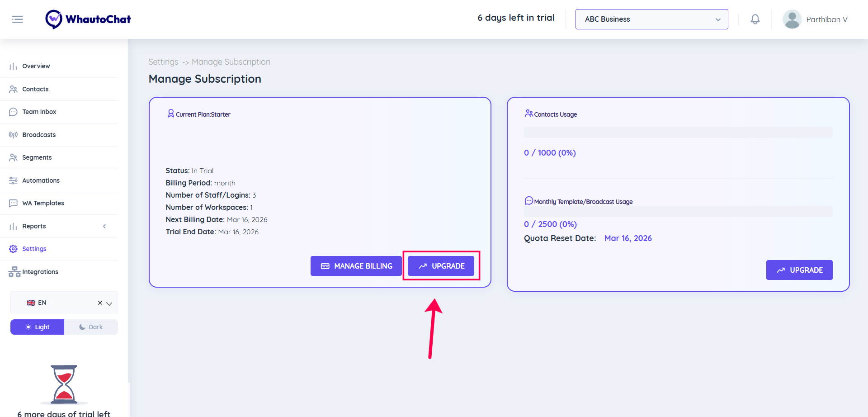Image resolution: width=868 pixels, height=417 pixels.
Task: Switch to Light theme
Action: (38, 327)
